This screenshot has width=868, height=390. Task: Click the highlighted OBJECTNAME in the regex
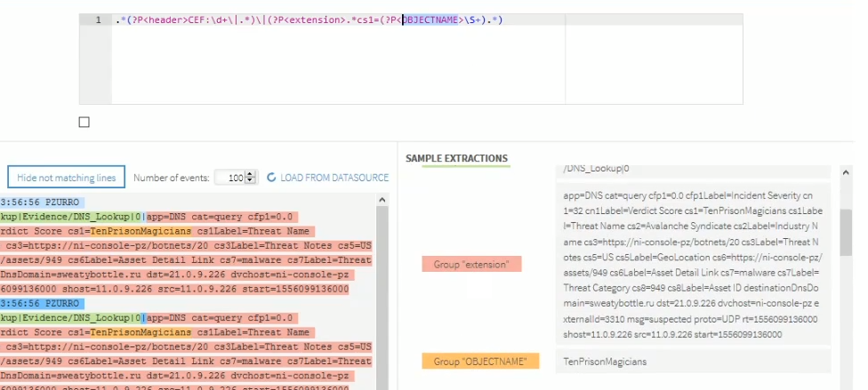(430, 20)
